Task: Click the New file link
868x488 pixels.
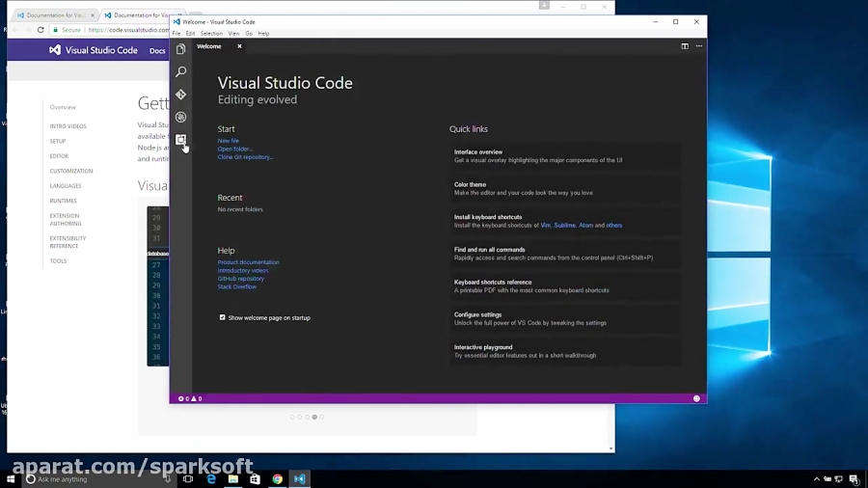Action: tap(228, 141)
